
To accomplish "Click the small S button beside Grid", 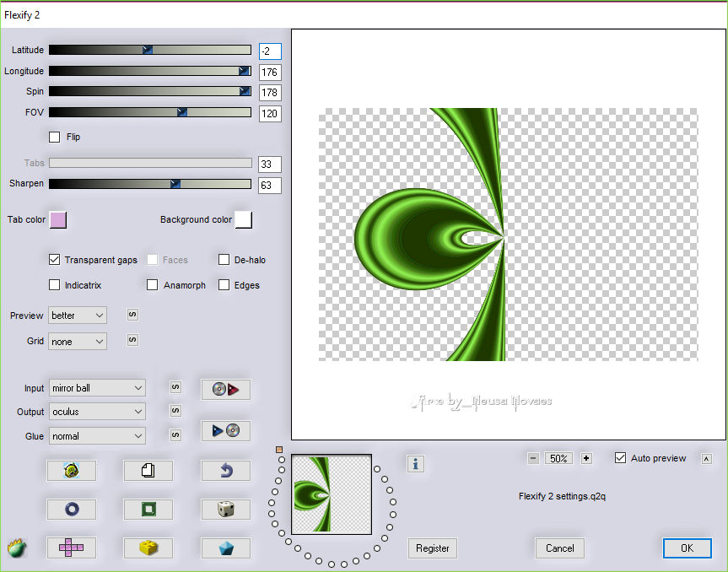I will tap(132, 340).
